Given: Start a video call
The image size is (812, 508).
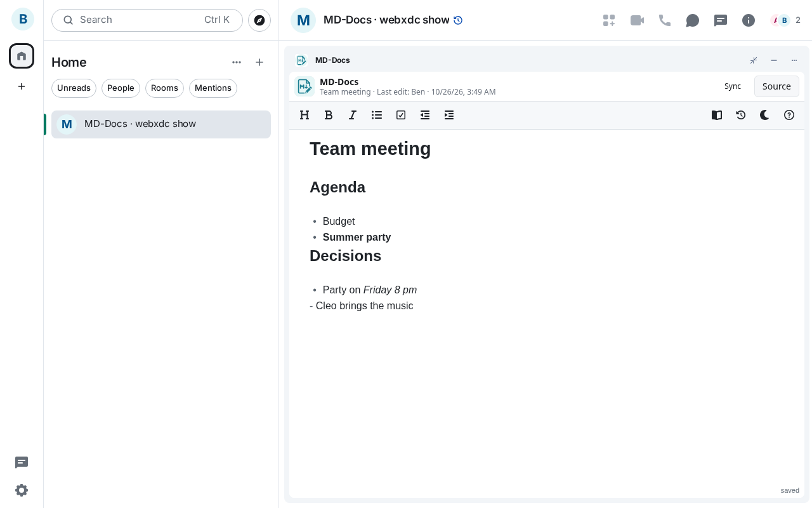Looking at the screenshot, I should [637, 20].
